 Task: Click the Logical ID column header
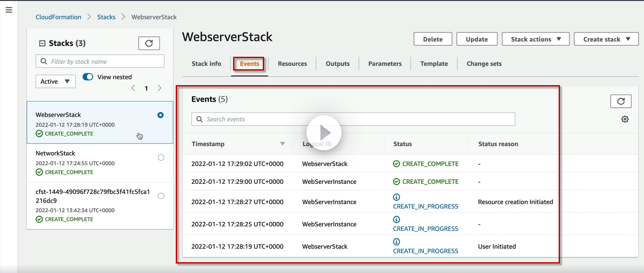click(317, 144)
